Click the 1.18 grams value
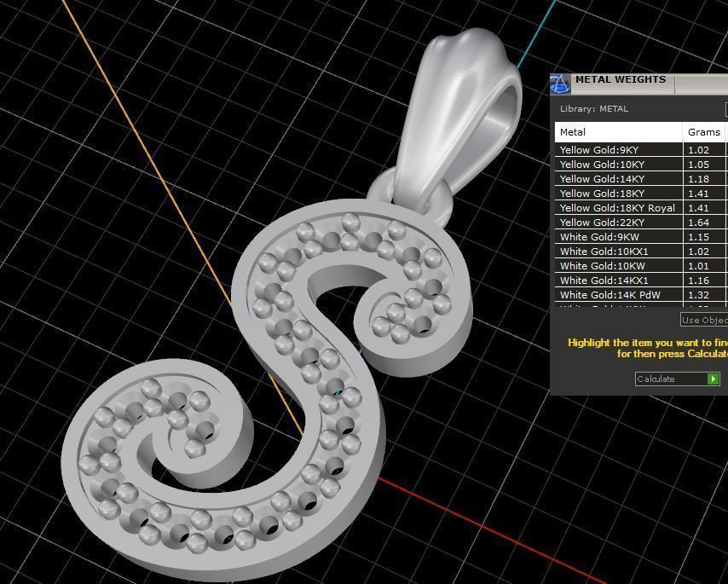728x584 pixels. point(699,179)
